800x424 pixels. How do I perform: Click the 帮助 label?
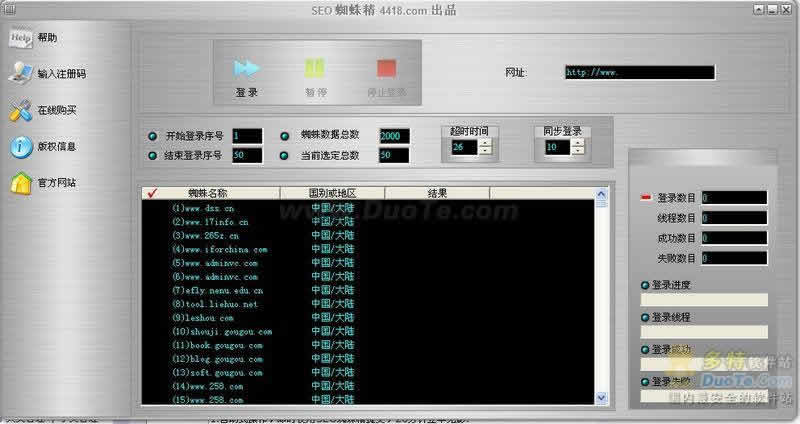(x=47, y=37)
